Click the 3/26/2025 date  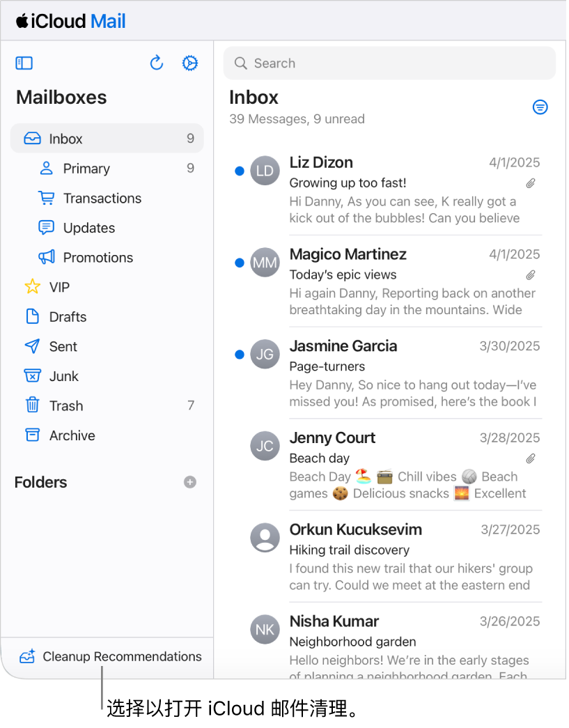(510, 621)
